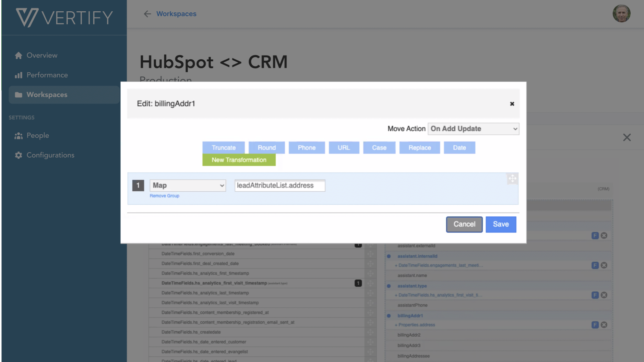
Task: Click the Configurations gear icon
Action: tap(19, 155)
